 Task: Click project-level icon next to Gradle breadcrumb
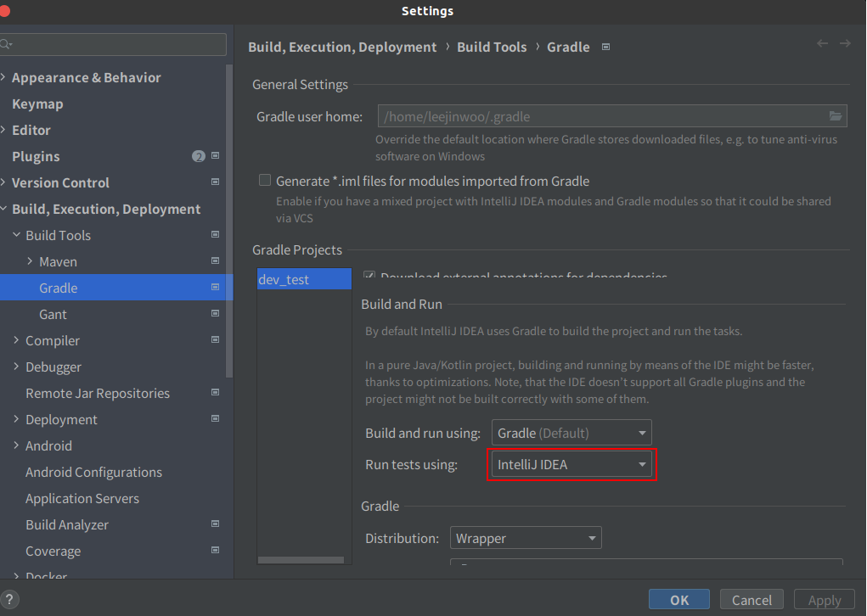pos(605,47)
